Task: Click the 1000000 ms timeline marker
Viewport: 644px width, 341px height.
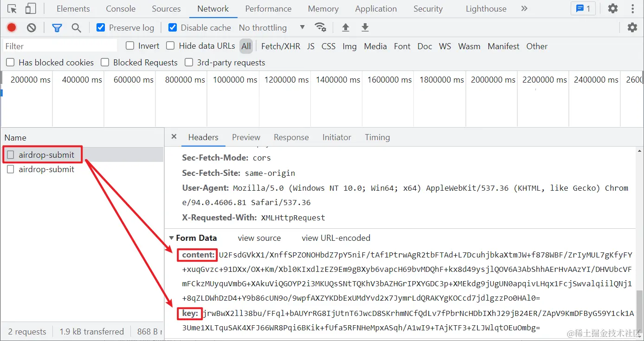Action: pyautogui.click(x=235, y=80)
